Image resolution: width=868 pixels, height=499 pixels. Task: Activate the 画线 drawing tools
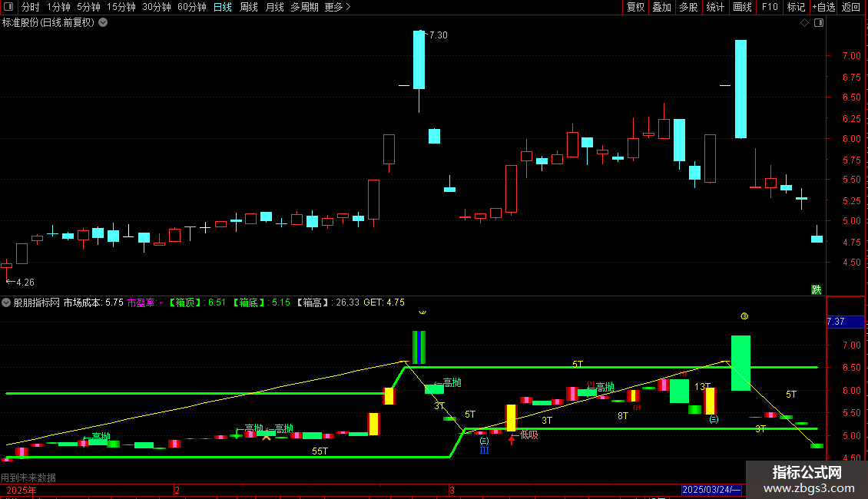(742, 7)
